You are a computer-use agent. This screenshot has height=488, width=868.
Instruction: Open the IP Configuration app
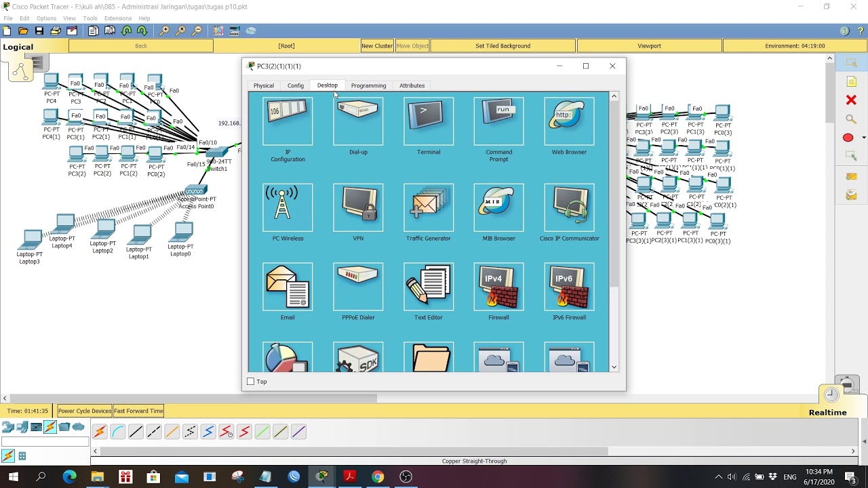[x=288, y=121]
